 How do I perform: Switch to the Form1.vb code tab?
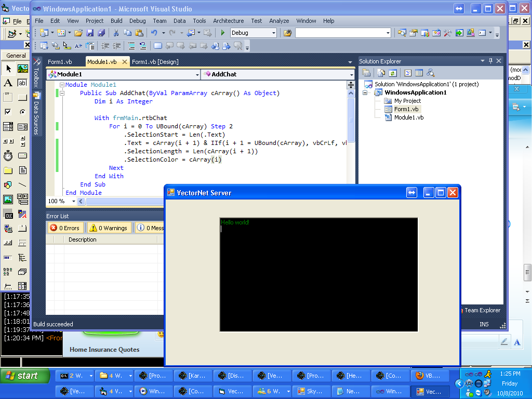(x=60, y=62)
